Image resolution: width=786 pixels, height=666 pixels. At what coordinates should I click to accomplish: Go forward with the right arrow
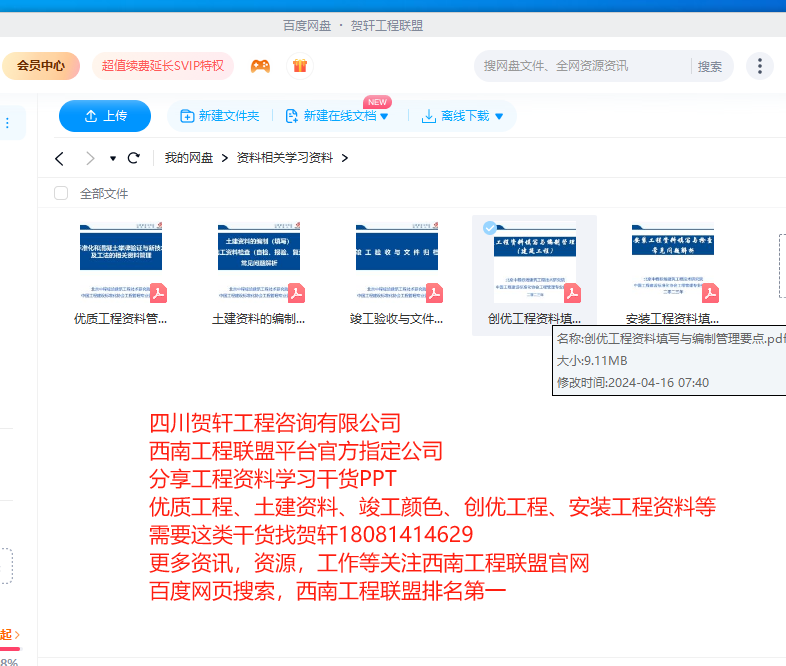[x=90, y=158]
